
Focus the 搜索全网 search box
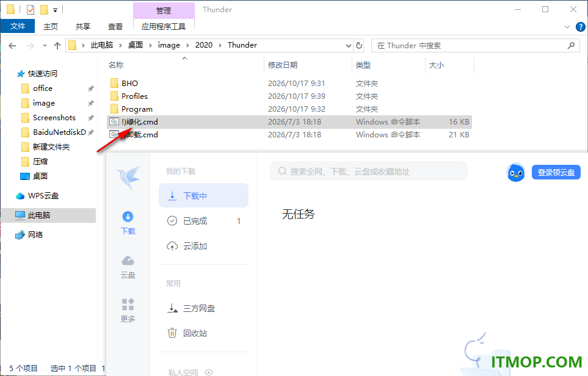coord(369,172)
